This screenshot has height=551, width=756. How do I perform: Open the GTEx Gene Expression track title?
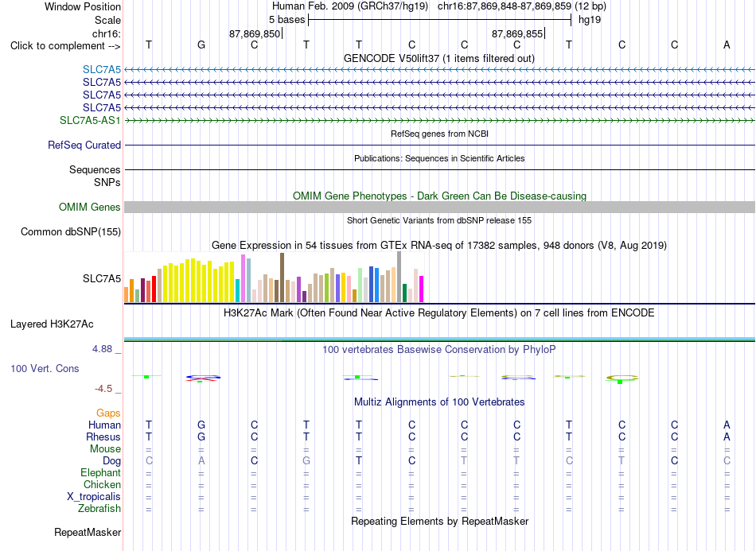[x=439, y=245]
